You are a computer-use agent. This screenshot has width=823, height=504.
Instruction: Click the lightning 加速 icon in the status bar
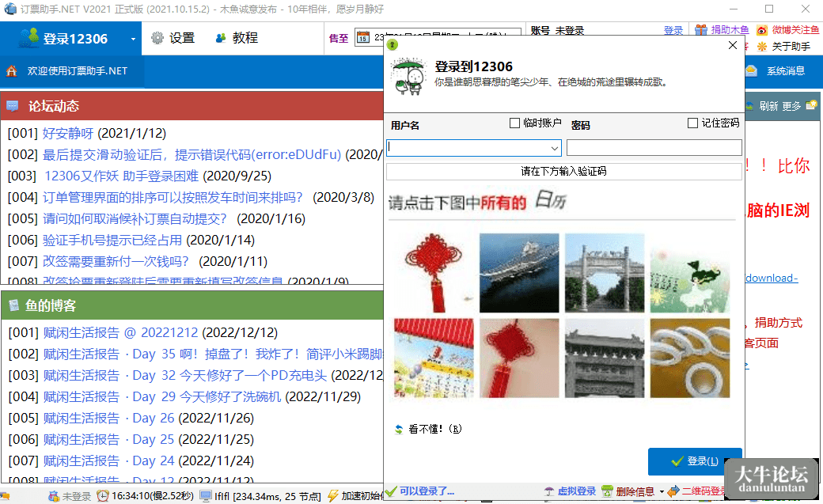333,496
